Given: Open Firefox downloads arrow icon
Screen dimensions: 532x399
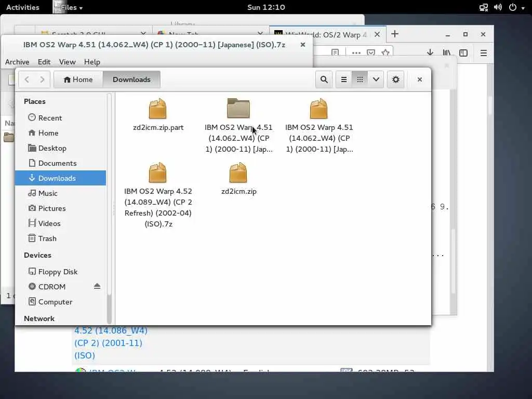Looking at the screenshot, I should point(430,52).
